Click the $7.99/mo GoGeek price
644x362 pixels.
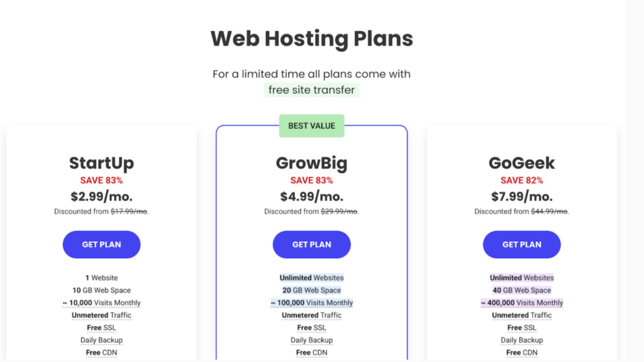tap(522, 196)
